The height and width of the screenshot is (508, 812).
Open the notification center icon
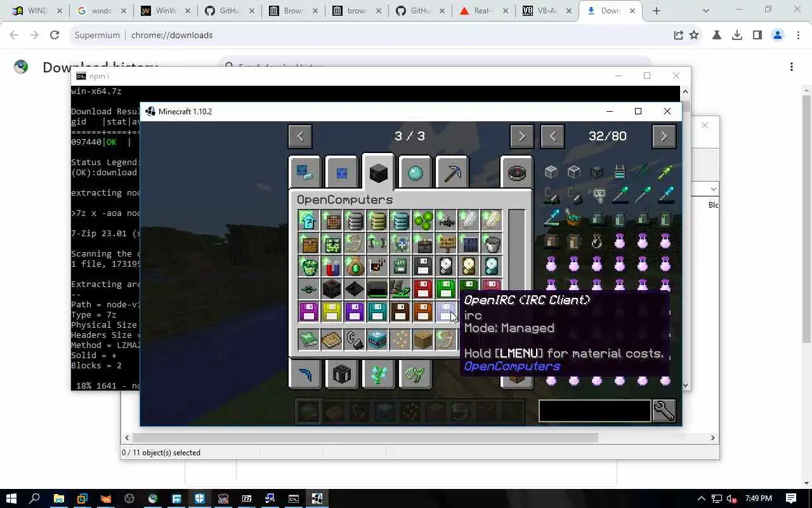pyautogui.click(x=791, y=498)
